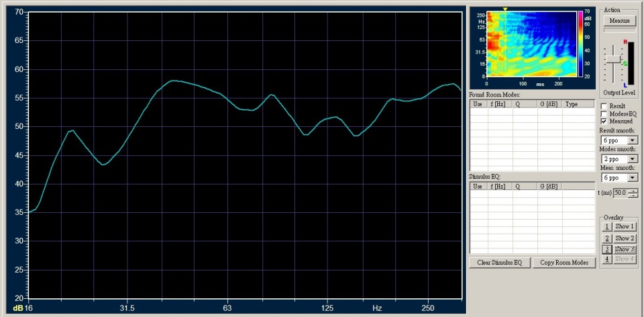
Task: Store overlay with button 1
Action: pos(606,226)
